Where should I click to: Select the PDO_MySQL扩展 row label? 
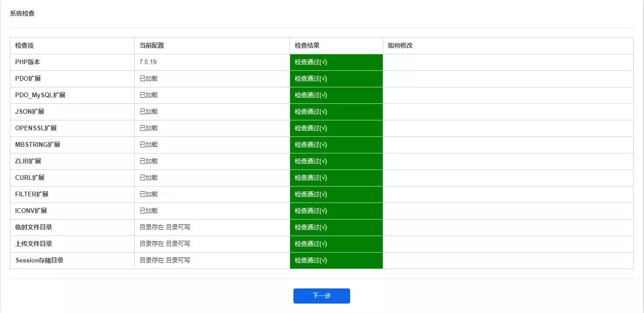(40, 95)
